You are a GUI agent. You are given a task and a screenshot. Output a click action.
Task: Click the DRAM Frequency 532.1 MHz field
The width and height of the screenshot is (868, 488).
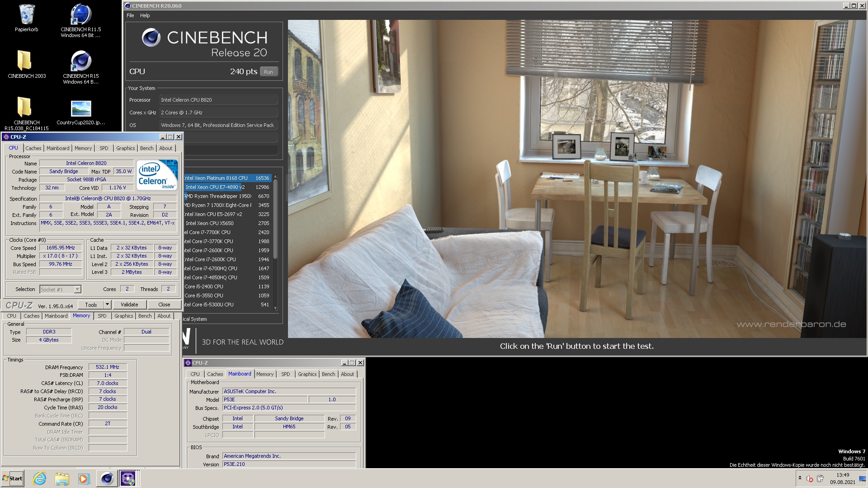pyautogui.click(x=108, y=367)
